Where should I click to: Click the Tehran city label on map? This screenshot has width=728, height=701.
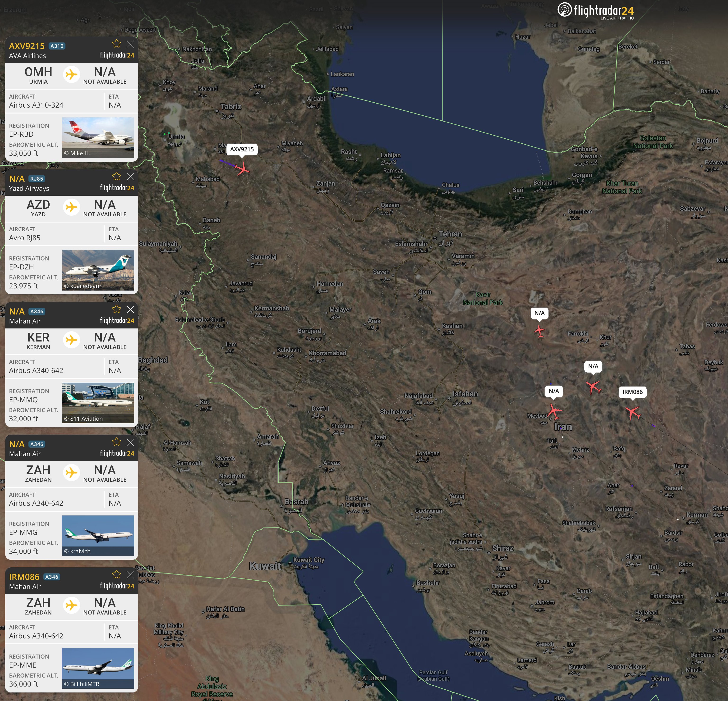(x=450, y=234)
